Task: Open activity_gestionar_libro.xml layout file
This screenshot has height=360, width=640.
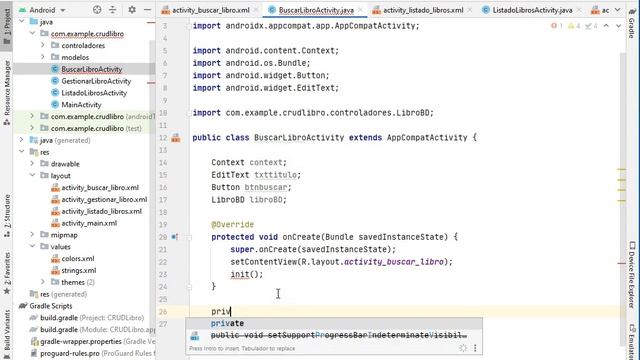Action: click(x=104, y=199)
